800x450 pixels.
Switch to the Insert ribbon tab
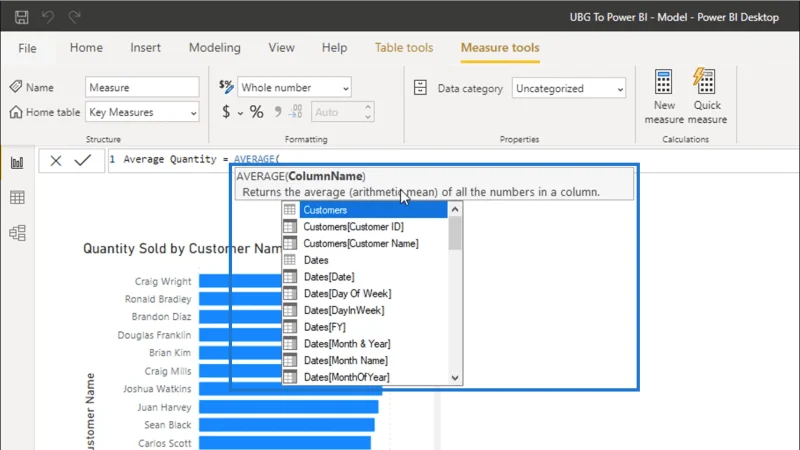point(145,47)
